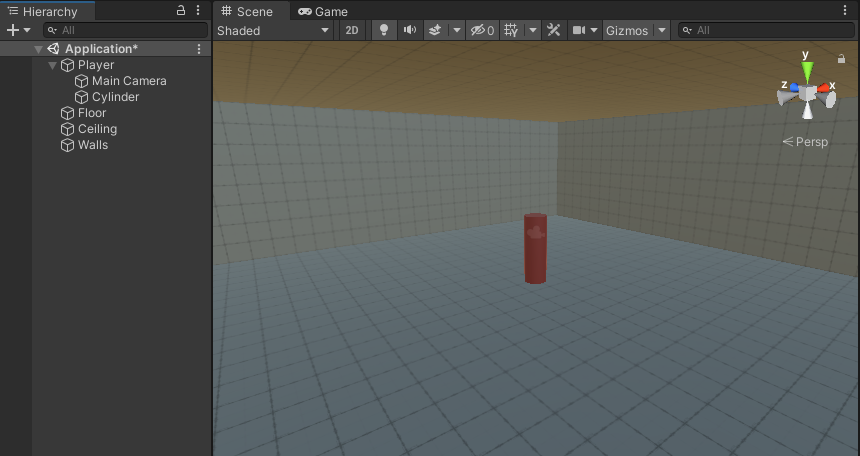Open the Create dropdown arrow in Hierarchy
Viewport: 860px width, 456px height.
[x=27, y=30]
